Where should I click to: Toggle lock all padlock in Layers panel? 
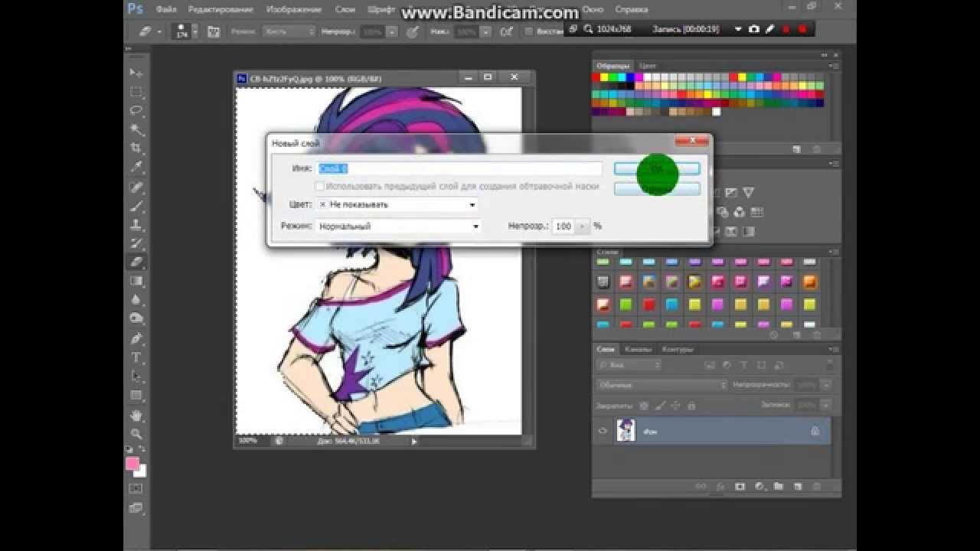pyautogui.click(x=691, y=406)
